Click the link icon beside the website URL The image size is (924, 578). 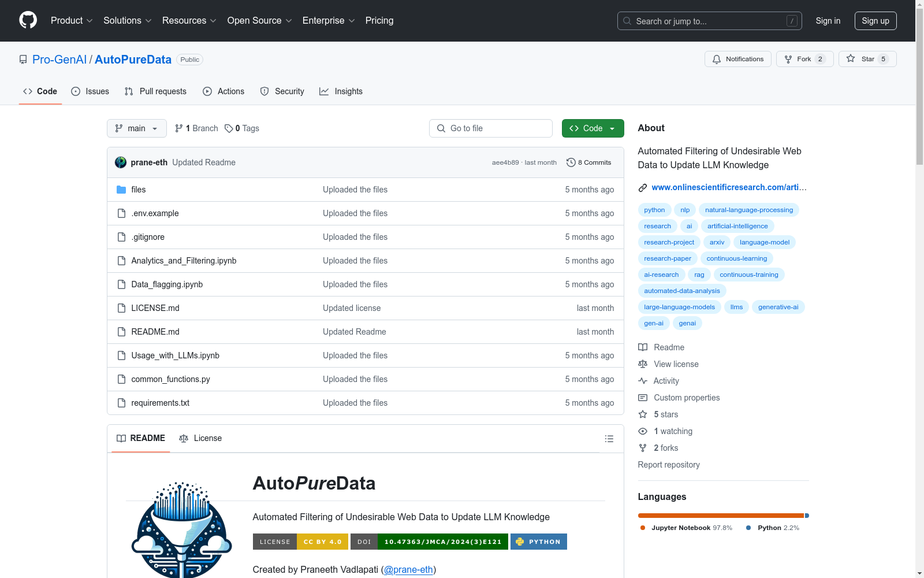pos(643,187)
